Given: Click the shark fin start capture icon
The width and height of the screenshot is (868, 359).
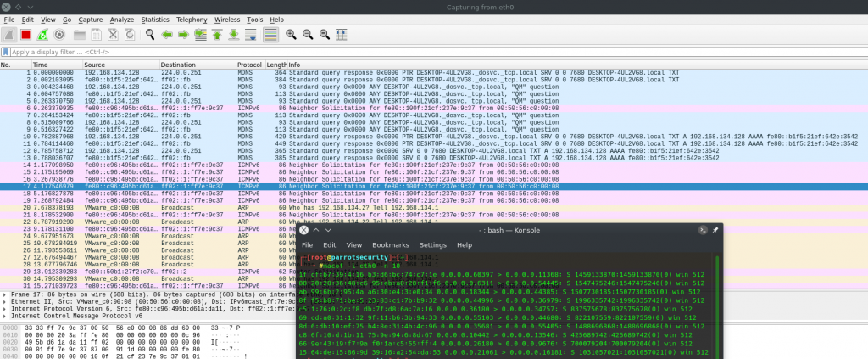Looking at the screenshot, I should point(8,34).
